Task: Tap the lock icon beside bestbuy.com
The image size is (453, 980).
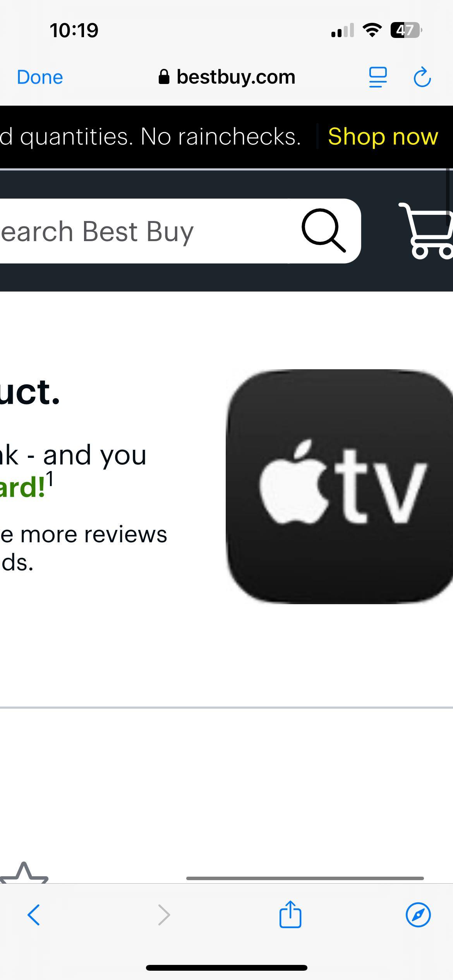Action: 164,77
